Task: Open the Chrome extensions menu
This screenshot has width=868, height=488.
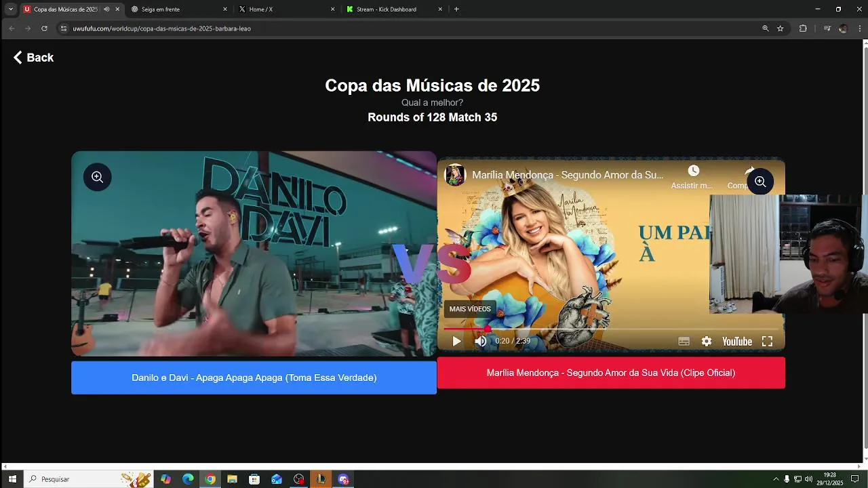Action: (x=803, y=28)
